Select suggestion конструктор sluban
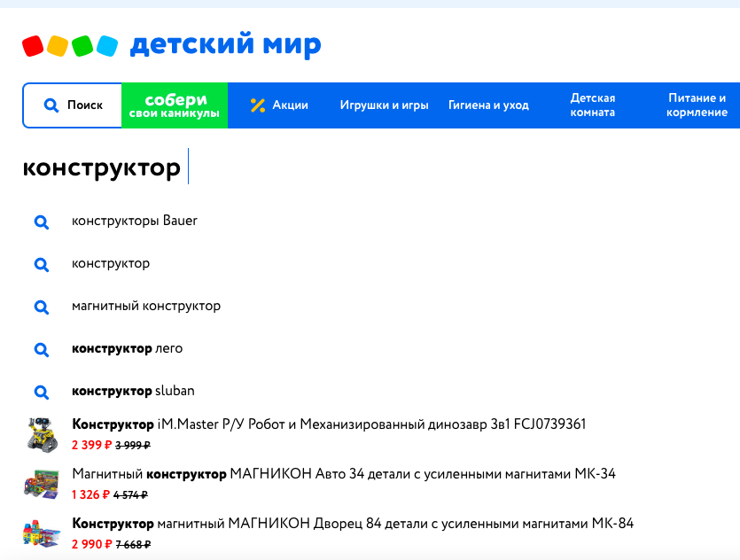 (133, 391)
